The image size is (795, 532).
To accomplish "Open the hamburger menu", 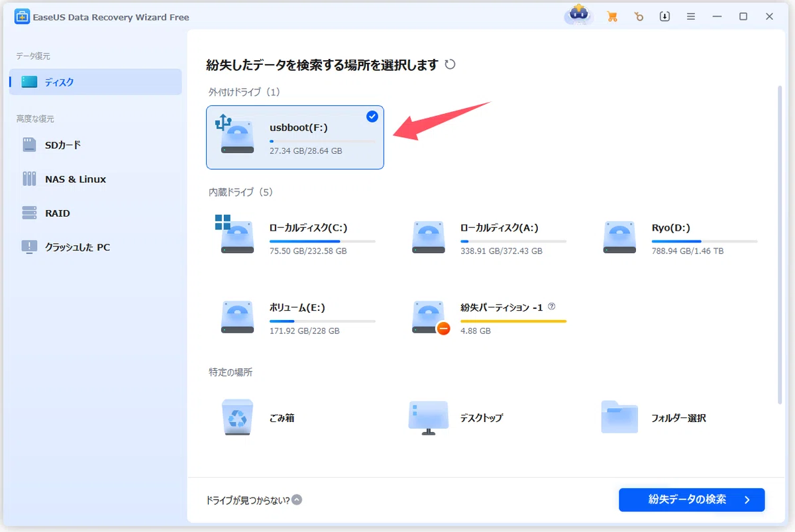I will [690, 17].
